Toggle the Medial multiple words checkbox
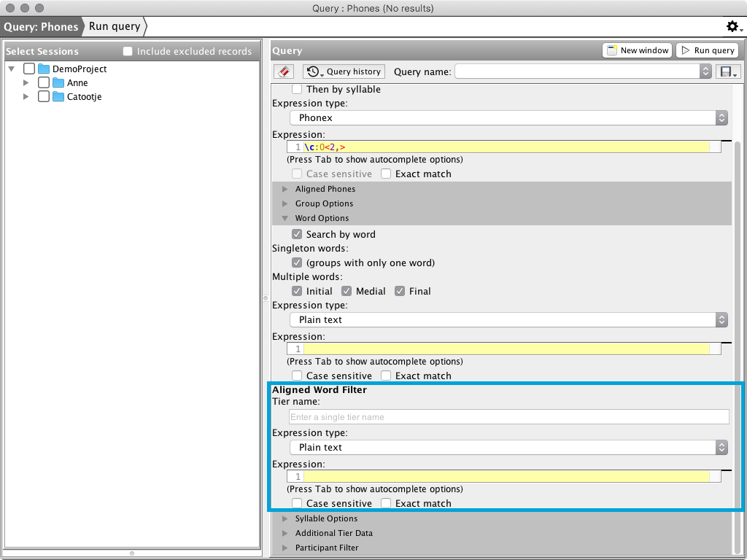The width and height of the screenshot is (747, 560). point(347,291)
